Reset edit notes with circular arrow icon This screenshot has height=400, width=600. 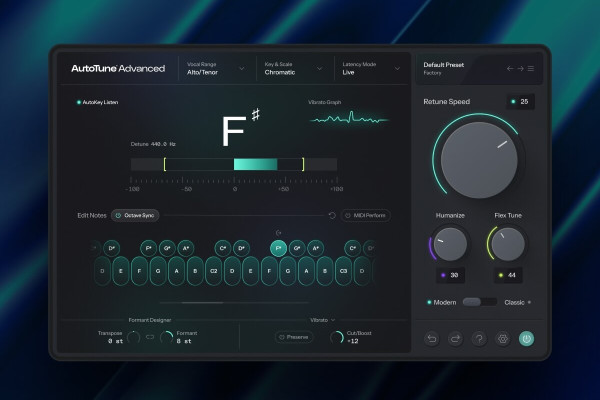[332, 216]
